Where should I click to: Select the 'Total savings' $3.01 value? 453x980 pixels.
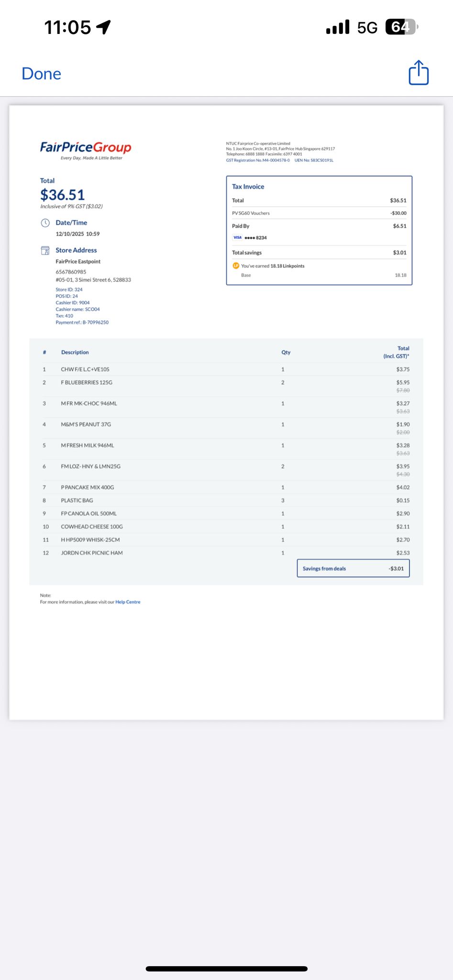pos(399,253)
